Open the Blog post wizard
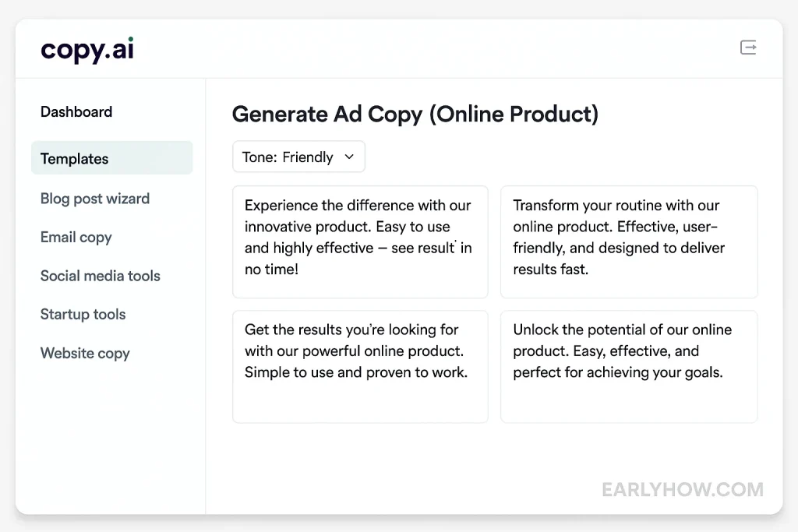 click(x=95, y=199)
